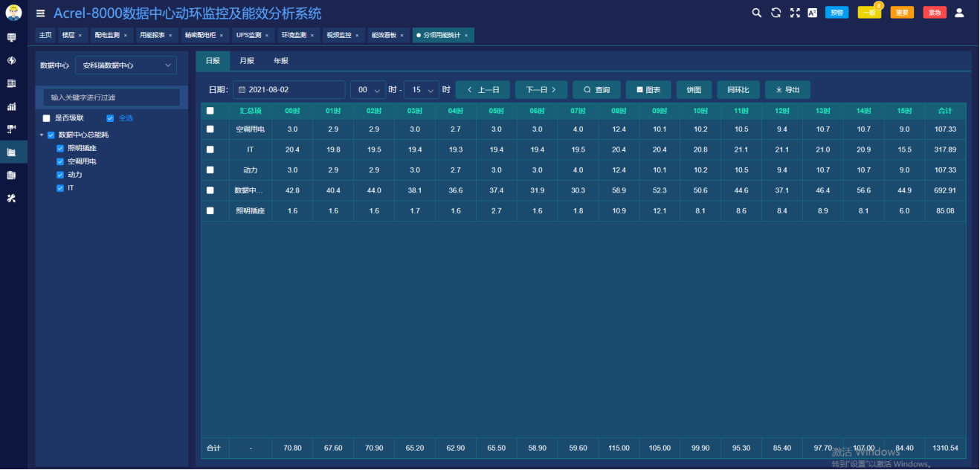Click the 饼图 pie chart button
The height and width of the screenshot is (470, 980).
[694, 90]
